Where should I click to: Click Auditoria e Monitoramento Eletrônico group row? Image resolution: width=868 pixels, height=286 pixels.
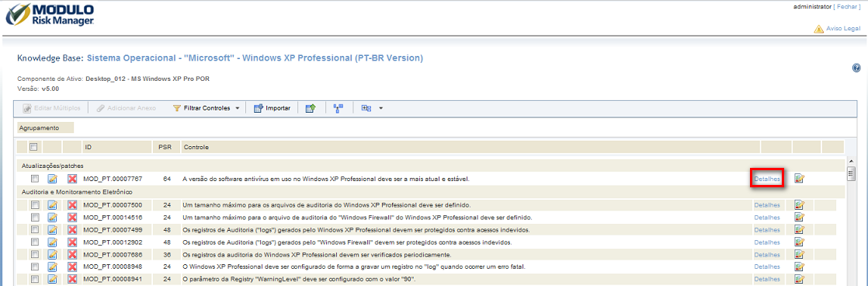pyautogui.click(x=430, y=192)
